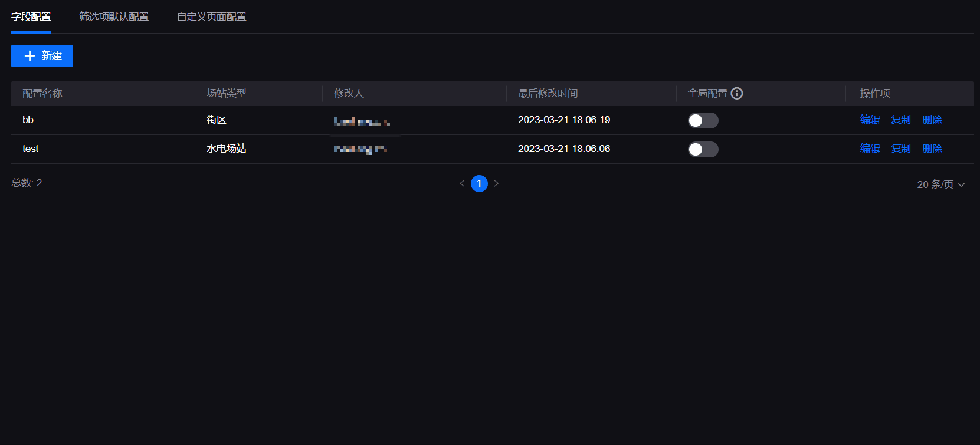The height and width of the screenshot is (445, 980).
Task: Click the 最后修改时间 column header
Action: click(x=548, y=93)
